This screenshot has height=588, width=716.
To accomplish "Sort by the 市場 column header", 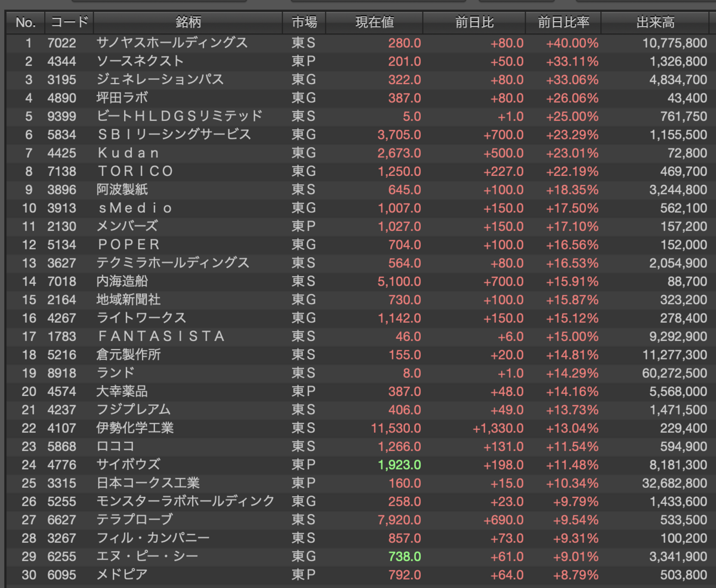I will tap(304, 23).
